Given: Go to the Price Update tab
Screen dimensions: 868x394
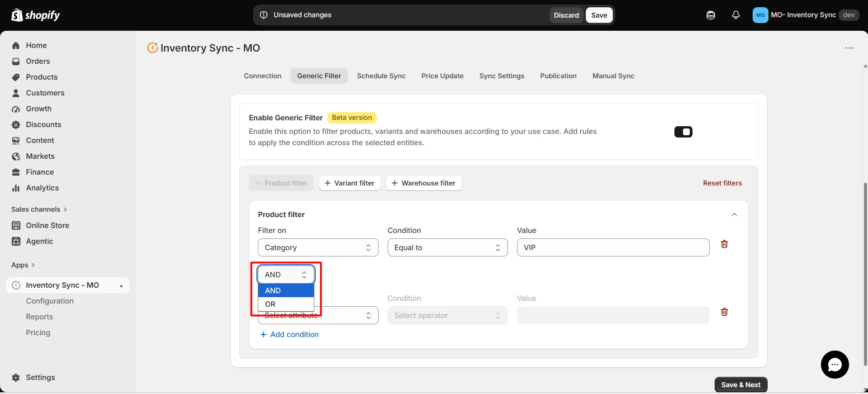Looking at the screenshot, I should (442, 76).
